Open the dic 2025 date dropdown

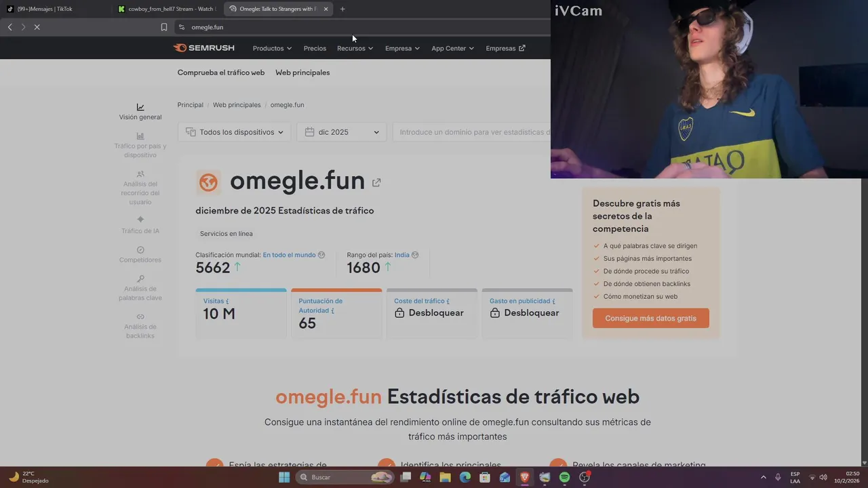click(341, 132)
